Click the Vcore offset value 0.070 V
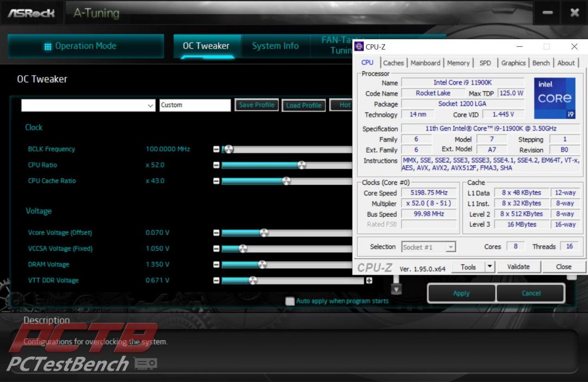Screen dimensions: 588x382 (x=157, y=233)
